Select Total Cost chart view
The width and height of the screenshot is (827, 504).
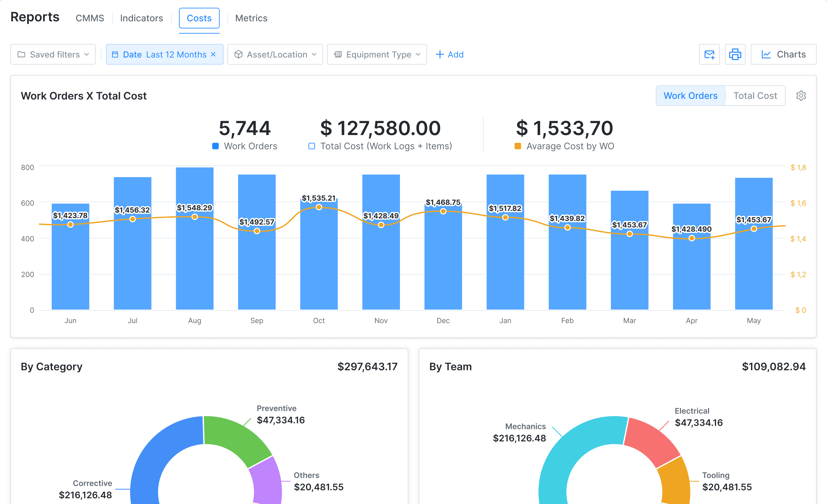[x=755, y=96]
